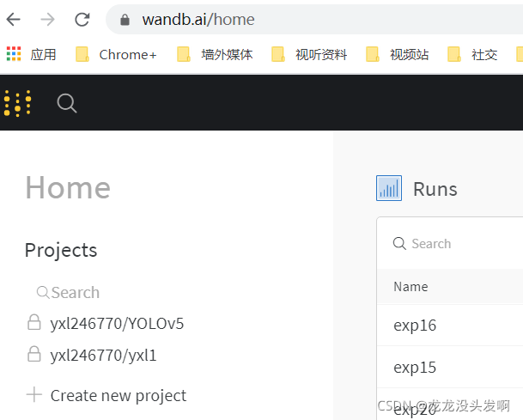The width and height of the screenshot is (523, 420).
Task: Click plus icon for new project
Action: click(34, 394)
